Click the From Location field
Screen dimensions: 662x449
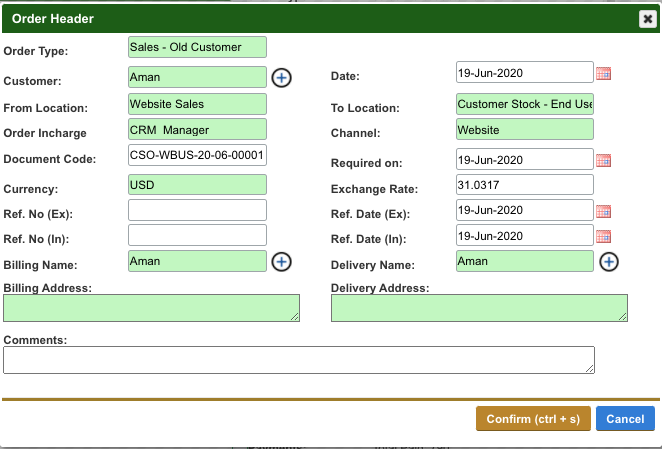(197, 104)
